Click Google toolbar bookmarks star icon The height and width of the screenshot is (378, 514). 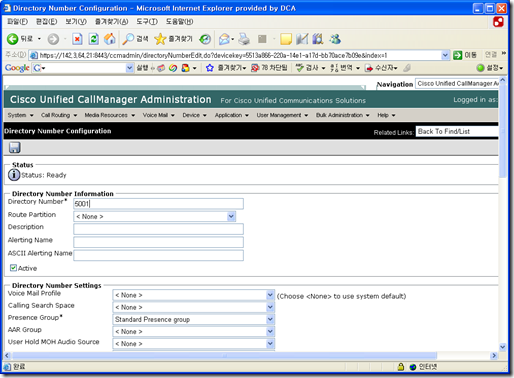coord(209,68)
